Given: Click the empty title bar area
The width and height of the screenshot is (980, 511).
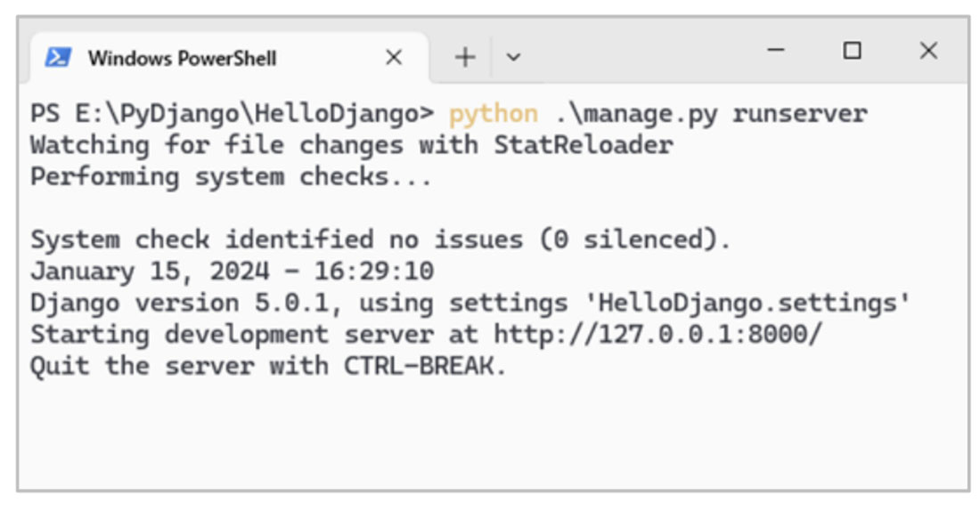Looking at the screenshot, I should (641, 53).
